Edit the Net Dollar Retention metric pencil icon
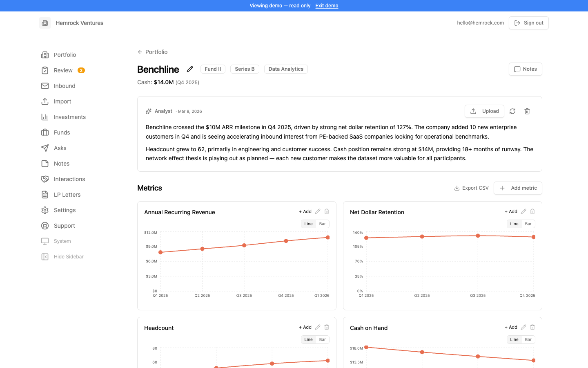Viewport: 588px width, 368px height. (x=523, y=211)
